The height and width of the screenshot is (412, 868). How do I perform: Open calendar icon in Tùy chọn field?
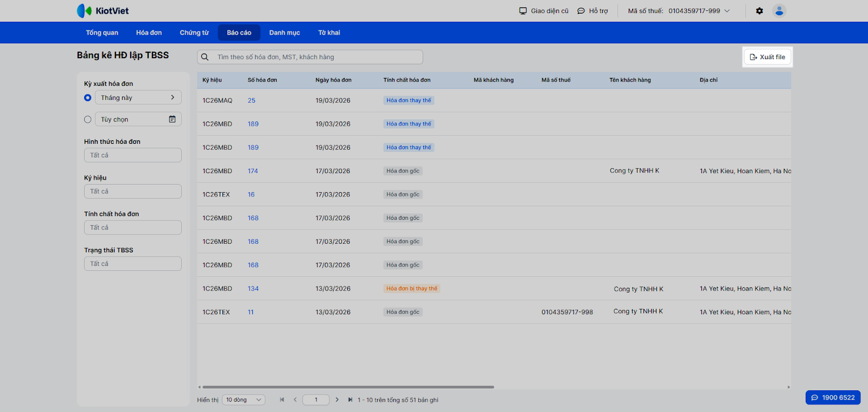pos(172,119)
